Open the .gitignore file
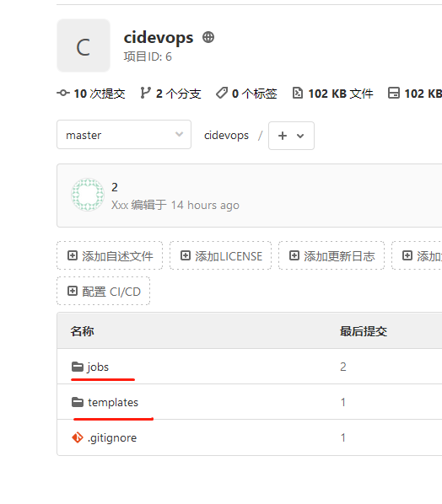Image resolution: width=442 pixels, height=504 pixels. click(112, 437)
